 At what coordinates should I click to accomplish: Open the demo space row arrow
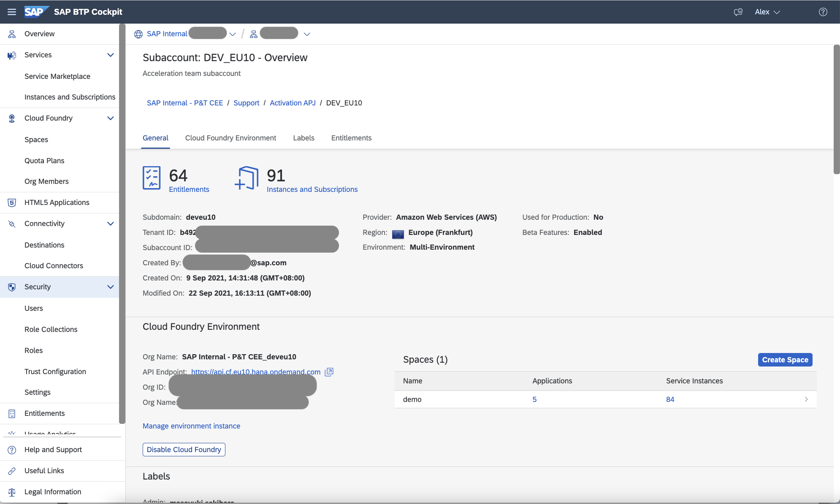pyautogui.click(x=806, y=399)
